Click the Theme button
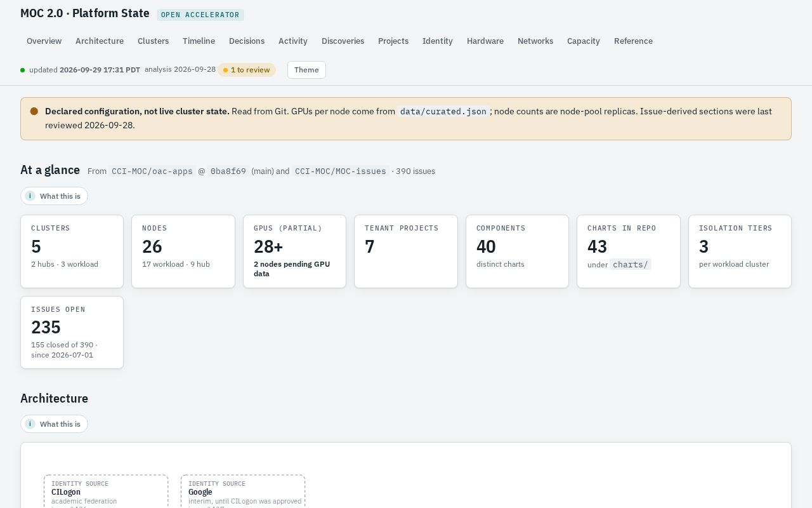The image size is (812, 508). click(x=306, y=70)
